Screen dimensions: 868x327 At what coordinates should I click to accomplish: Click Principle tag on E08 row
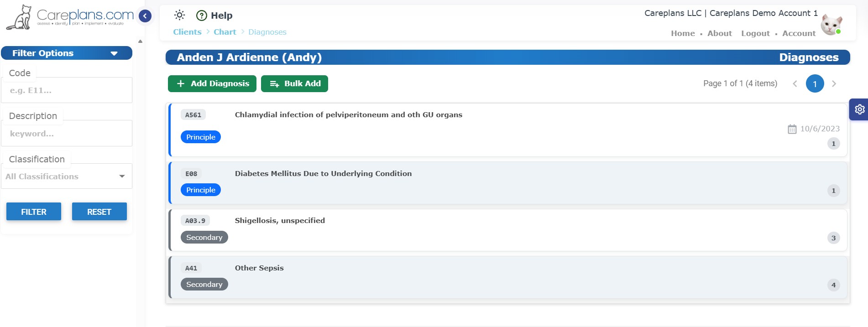click(201, 190)
